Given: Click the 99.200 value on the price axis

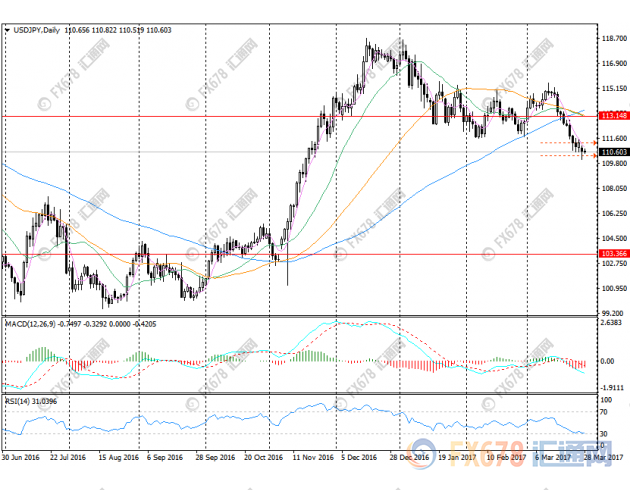Looking at the screenshot, I should pos(612,314).
